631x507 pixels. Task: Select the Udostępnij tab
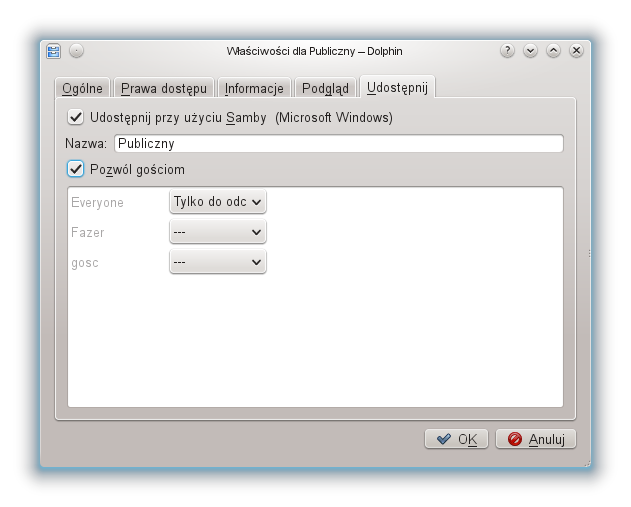(x=397, y=88)
